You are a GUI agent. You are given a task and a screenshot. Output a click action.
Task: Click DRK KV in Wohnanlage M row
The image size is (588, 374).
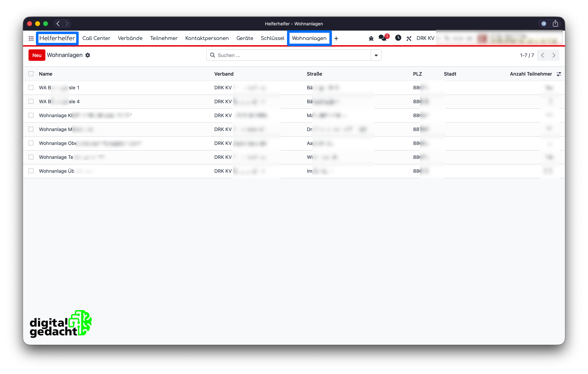tap(223, 129)
